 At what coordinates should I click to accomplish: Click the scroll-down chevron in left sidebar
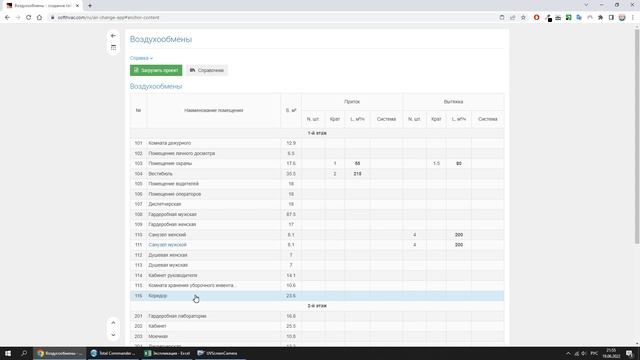point(113,335)
